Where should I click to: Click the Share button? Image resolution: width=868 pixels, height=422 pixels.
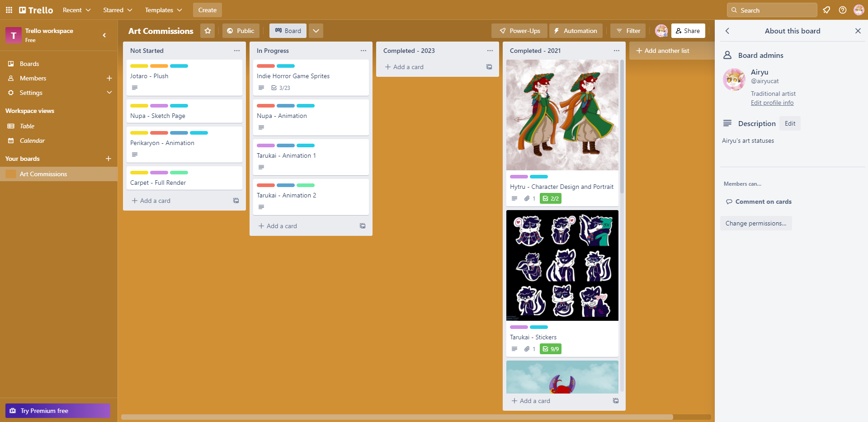(x=688, y=31)
